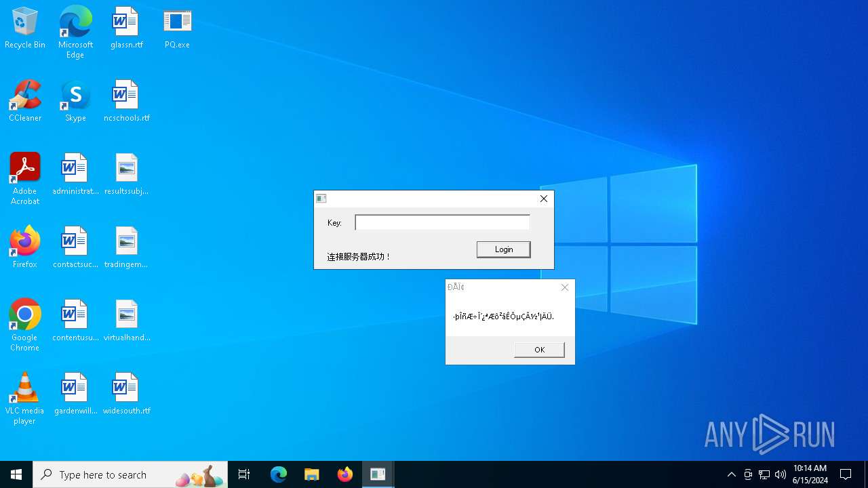868x488 pixels.
Task: Open VLC media player desktop shortcut
Action: pos(25,399)
